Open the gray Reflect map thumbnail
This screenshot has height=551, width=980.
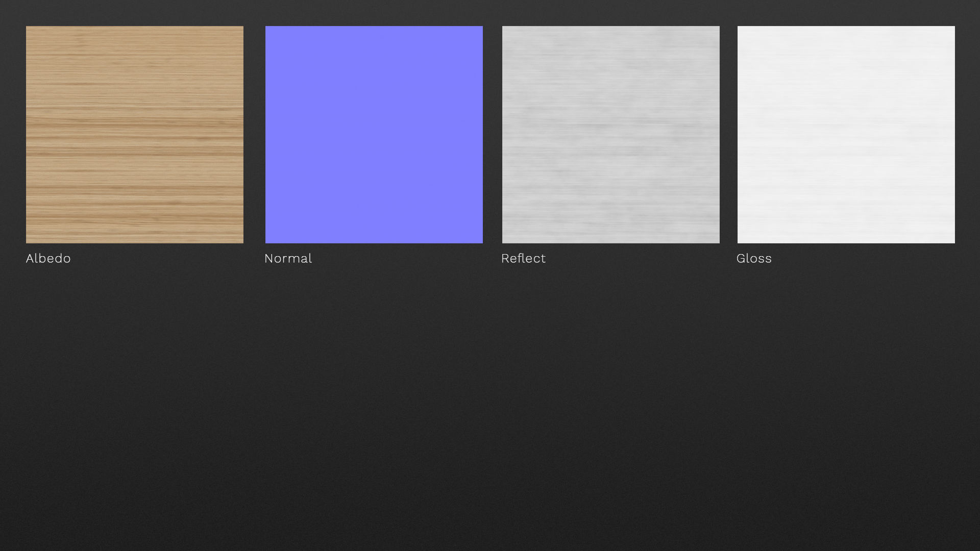click(611, 135)
